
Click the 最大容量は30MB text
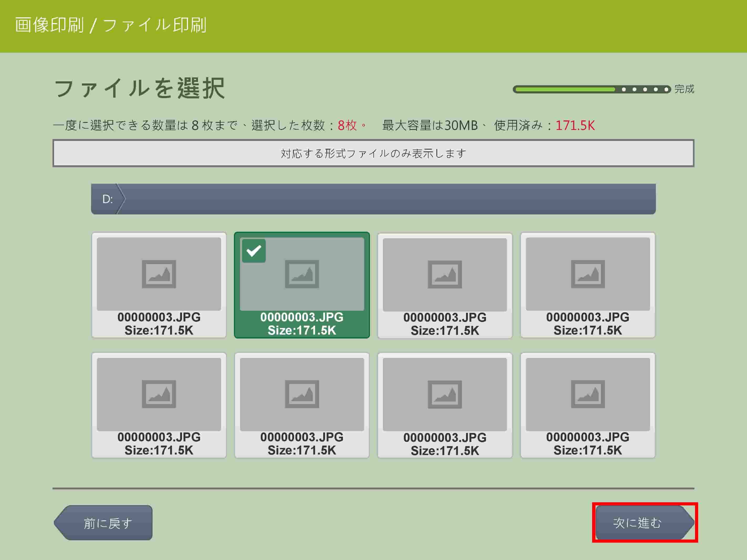click(430, 125)
